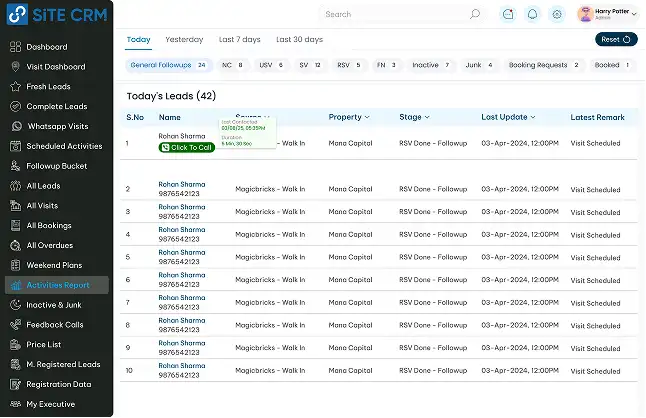Open Whatsapp Visits icon
The image size is (646, 418).
[x=16, y=126]
